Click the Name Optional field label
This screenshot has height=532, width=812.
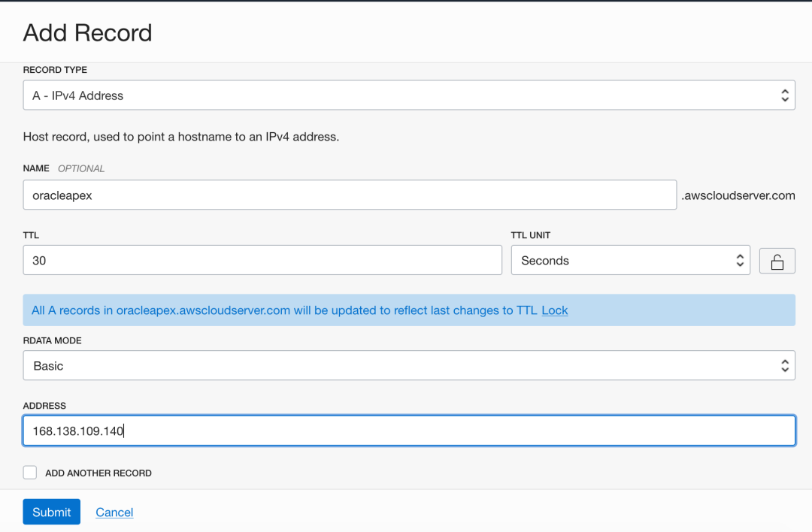pyautogui.click(x=64, y=168)
